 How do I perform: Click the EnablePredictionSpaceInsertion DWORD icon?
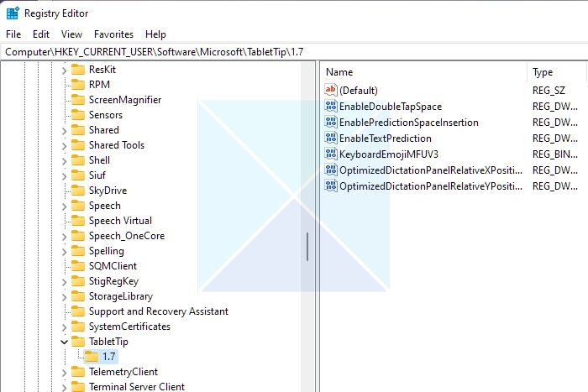click(x=331, y=123)
